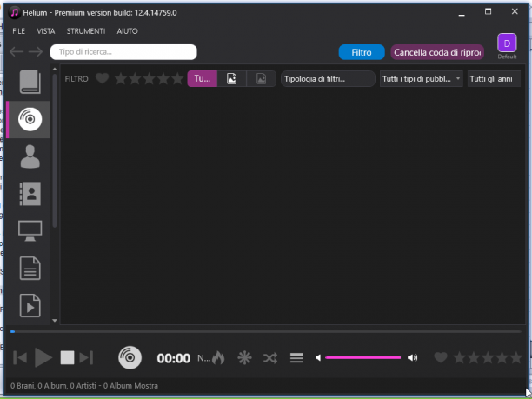The height and width of the screenshot is (399, 532).
Task: Open the Library book icon in sidebar
Action: click(30, 82)
